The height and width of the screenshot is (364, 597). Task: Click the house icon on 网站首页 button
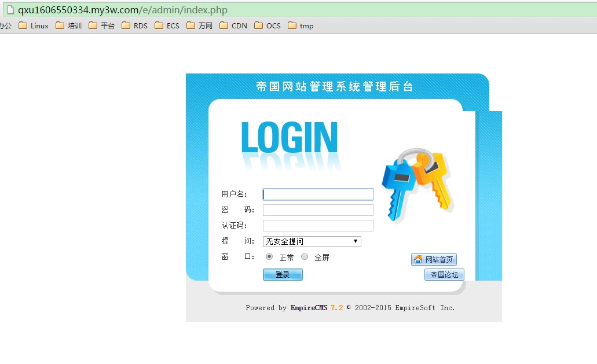(x=417, y=260)
